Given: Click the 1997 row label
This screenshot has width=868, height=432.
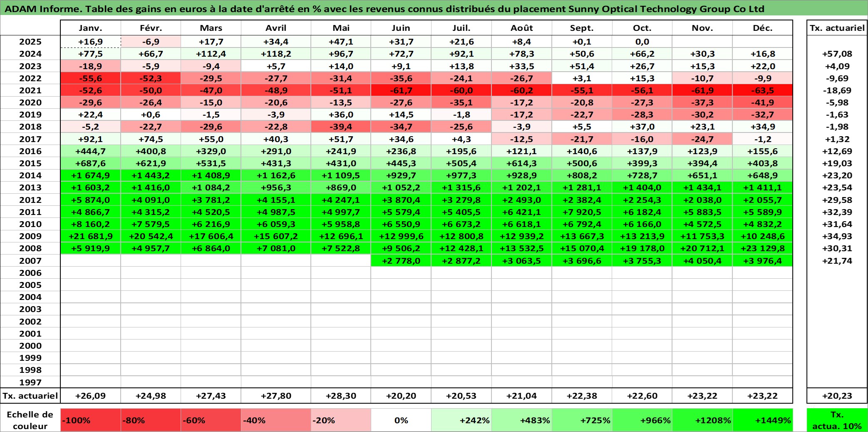Looking at the screenshot, I should (x=30, y=382).
